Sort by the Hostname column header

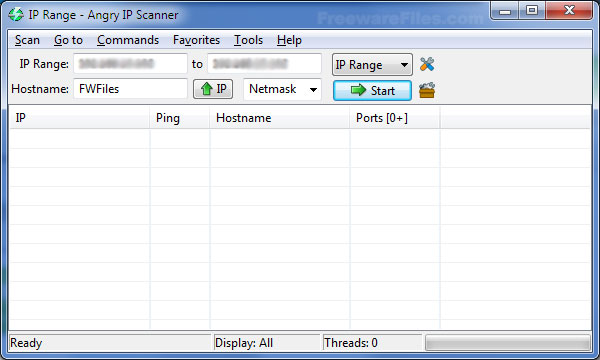(x=280, y=118)
